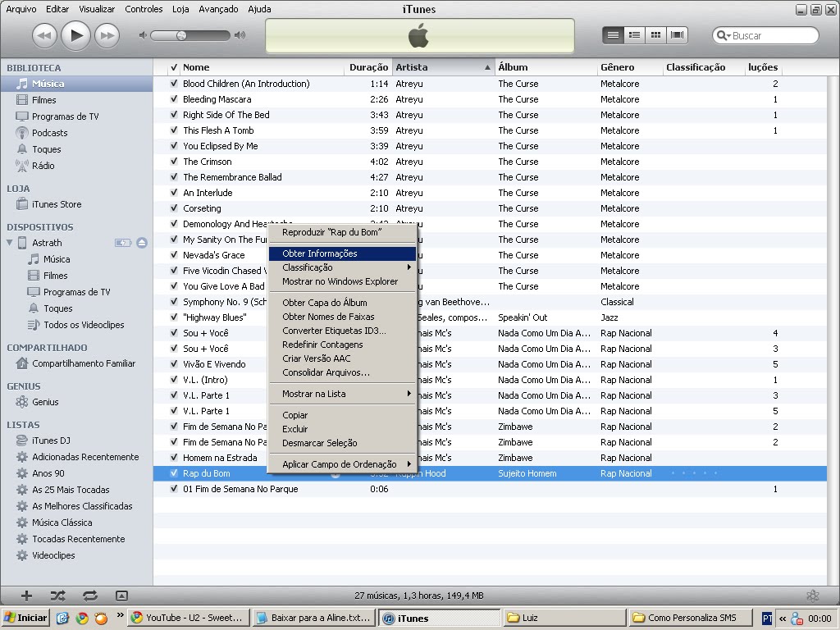Choose Obter Informações from context menu
This screenshot has width=840, height=630.
(x=342, y=253)
